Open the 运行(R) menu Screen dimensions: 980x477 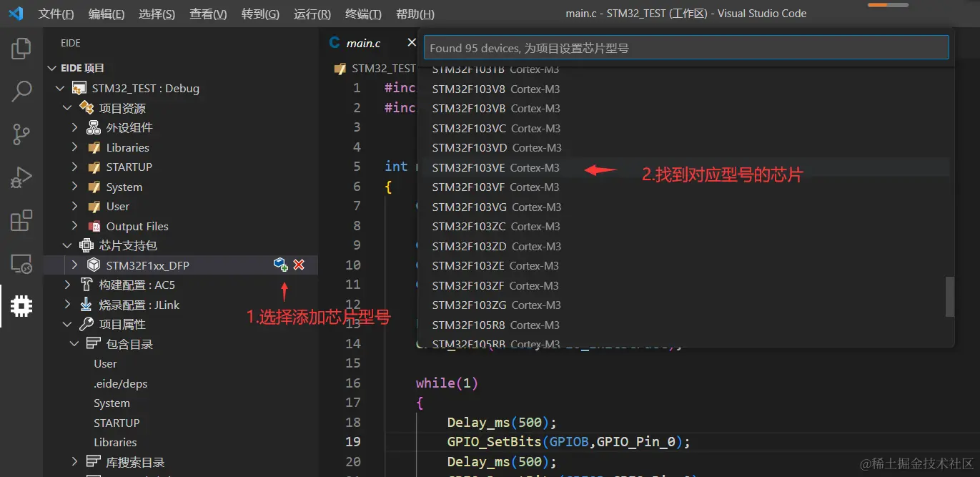click(312, 14)
